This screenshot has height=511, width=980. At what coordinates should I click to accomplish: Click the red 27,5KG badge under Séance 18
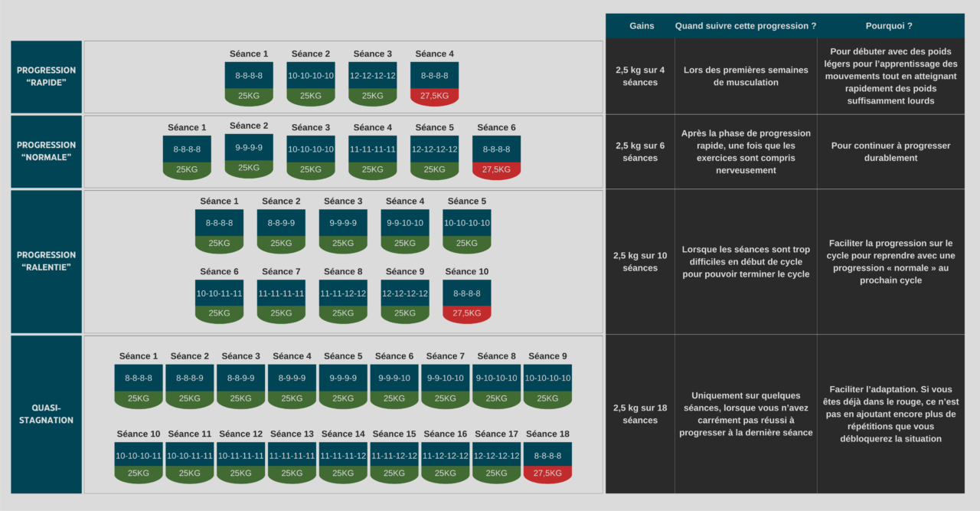coord(547,473)
